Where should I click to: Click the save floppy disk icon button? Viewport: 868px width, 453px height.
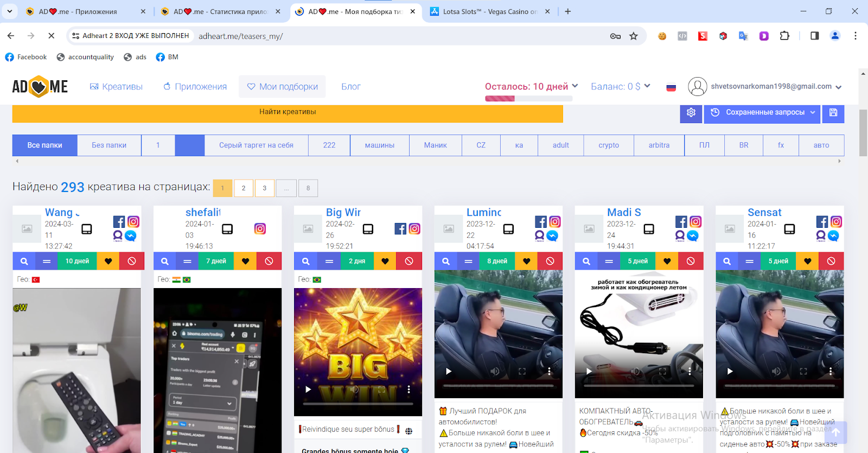833,112
